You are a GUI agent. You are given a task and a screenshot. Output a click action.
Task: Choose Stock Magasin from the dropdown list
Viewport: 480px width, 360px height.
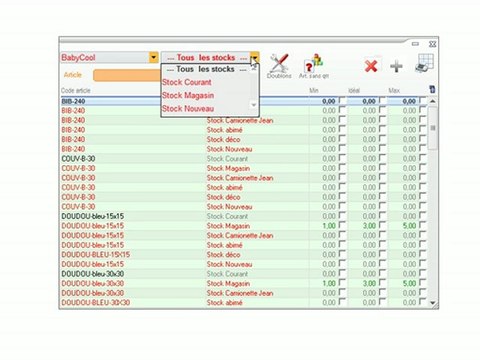point(188,95)
